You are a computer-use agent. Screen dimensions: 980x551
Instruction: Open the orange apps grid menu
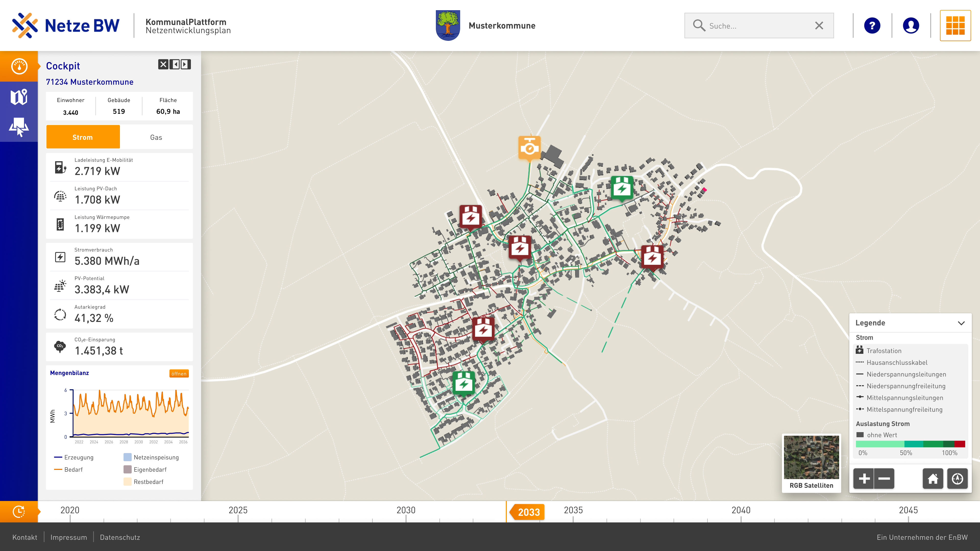[x=955, y=26]
